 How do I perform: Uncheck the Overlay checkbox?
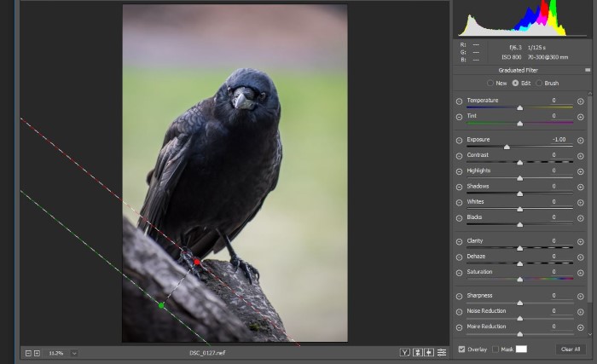point(461,349)
